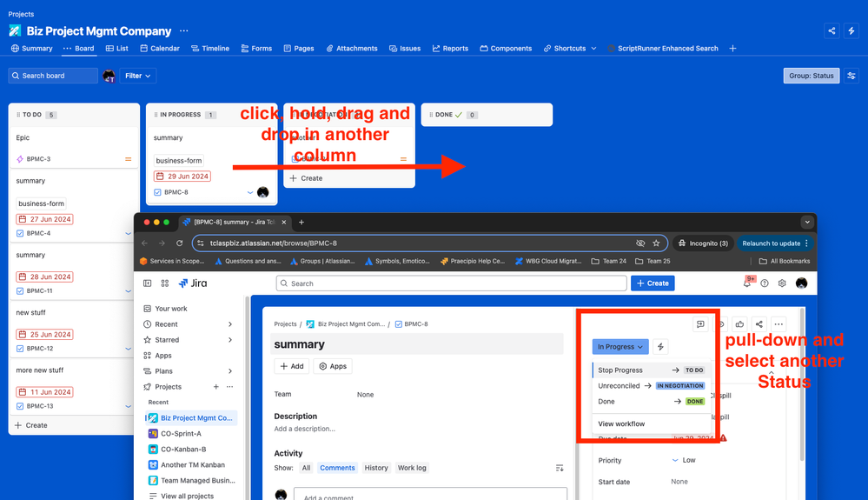Viewport: 868px width, 500px height.
Task: Click the blue Create button
Action: (x=653, y=283)
